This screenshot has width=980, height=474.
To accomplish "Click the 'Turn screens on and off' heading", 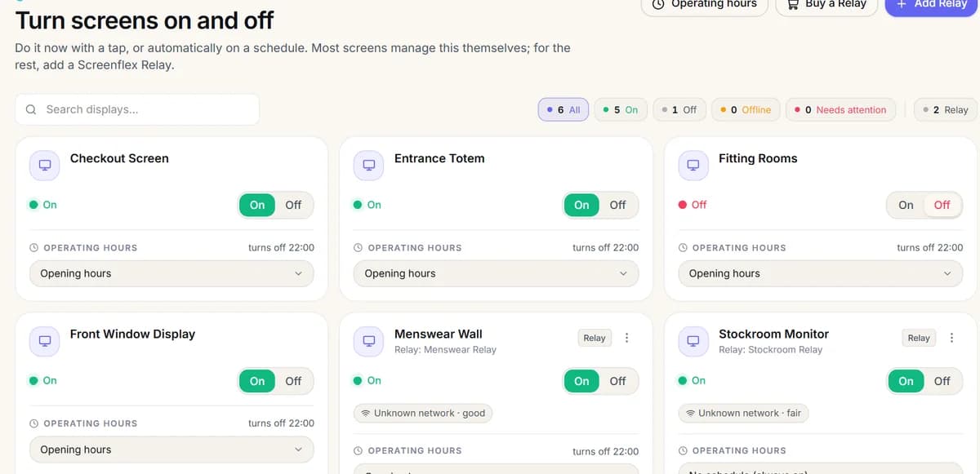I will 145,20.
